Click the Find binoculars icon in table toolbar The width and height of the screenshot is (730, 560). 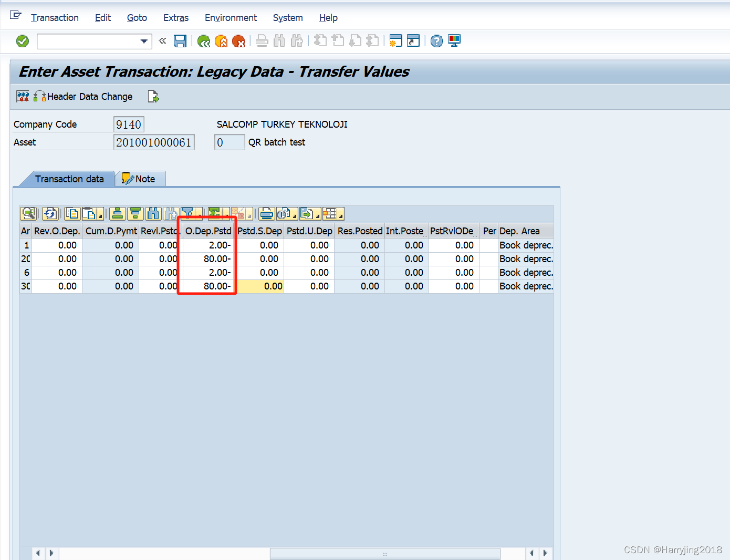[153, 213]
